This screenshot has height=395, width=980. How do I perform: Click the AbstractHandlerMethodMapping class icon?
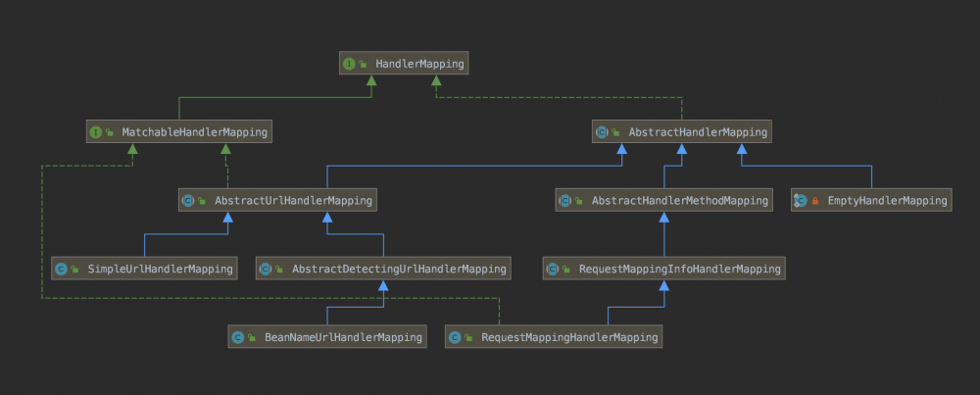(x=564, y=200)
